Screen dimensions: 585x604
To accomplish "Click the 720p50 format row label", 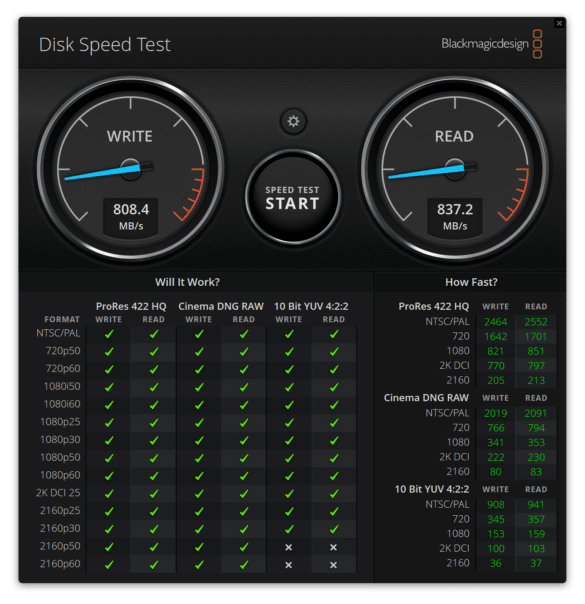I will click(x=63, y=351).
